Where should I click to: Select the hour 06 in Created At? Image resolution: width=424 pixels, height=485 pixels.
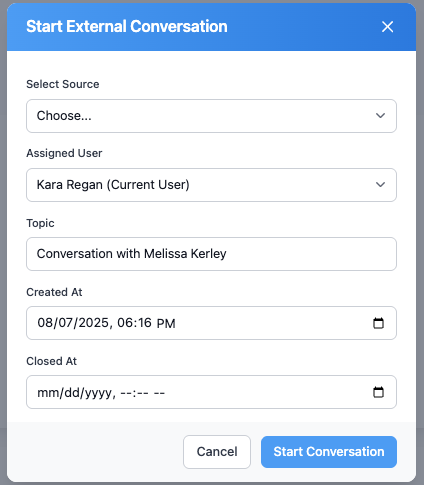[x=125, y=323]
